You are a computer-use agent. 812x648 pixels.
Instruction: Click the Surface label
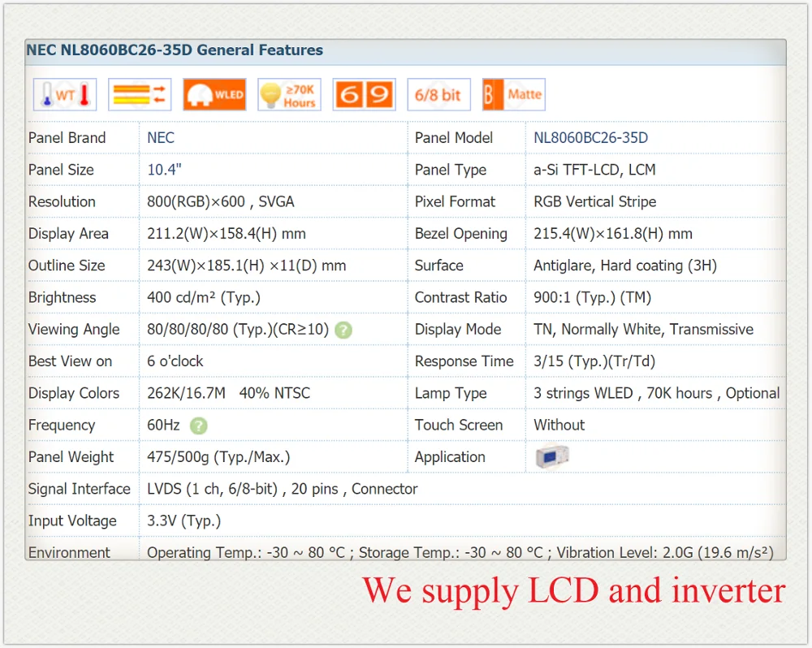[439, 266]
